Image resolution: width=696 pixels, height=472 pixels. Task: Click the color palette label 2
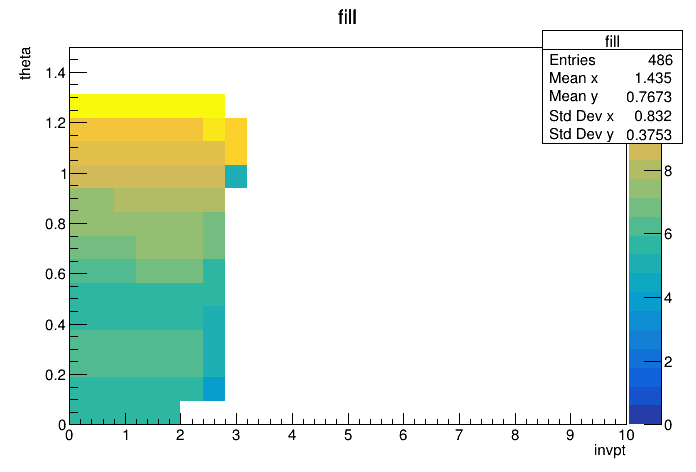pyautogui.click(x=668, y=361)
